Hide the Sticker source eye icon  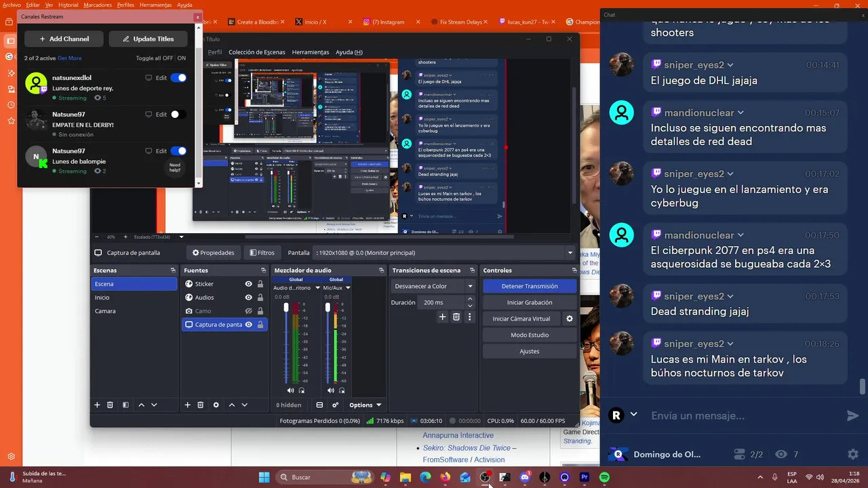click(x=249, y=284)
